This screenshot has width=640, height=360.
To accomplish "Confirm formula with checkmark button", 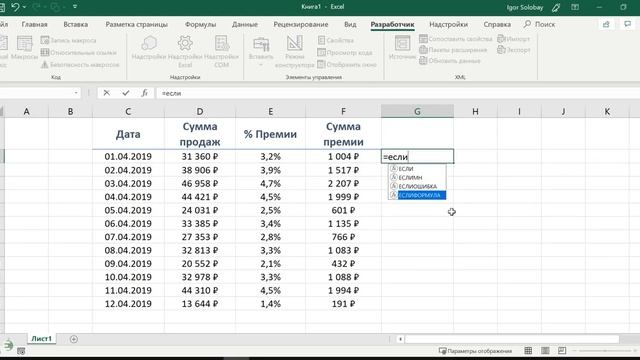I will (126, 93).
